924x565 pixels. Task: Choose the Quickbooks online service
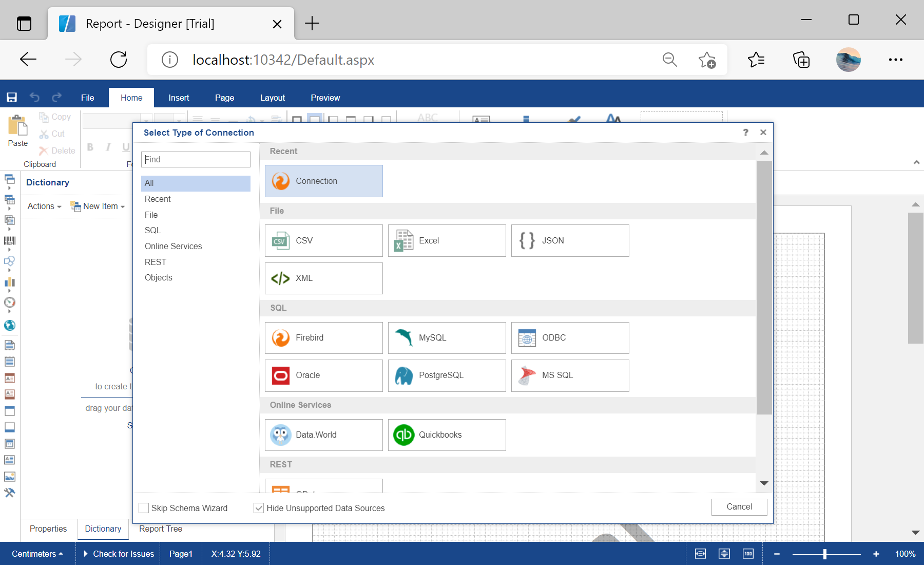tap(447, 435)
